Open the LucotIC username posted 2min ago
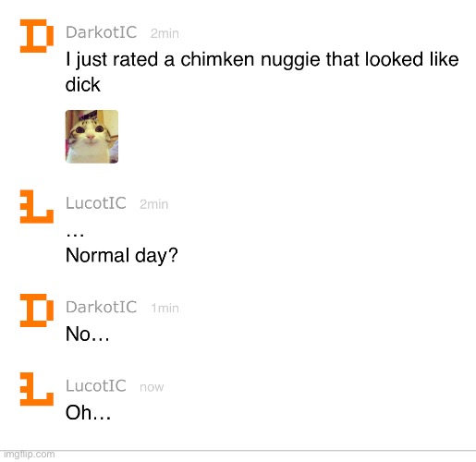The width and height of the screenshot is (476, 462). (x=96, y=203)
